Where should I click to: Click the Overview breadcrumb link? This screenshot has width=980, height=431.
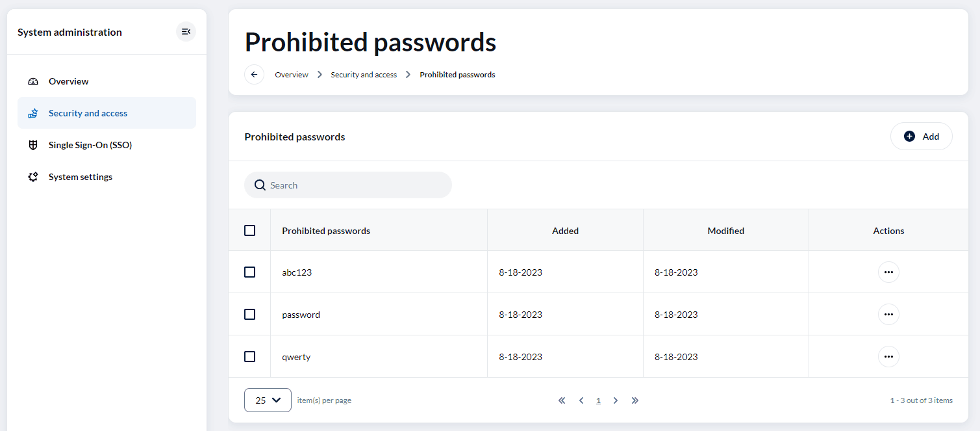[x=292, y=75]
